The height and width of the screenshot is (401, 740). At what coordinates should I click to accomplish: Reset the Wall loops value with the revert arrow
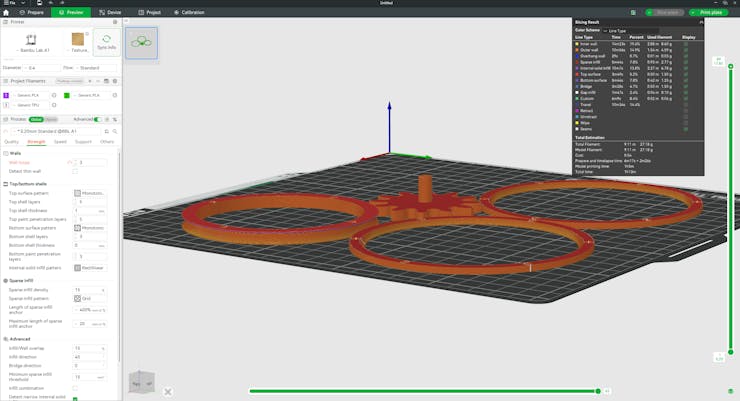[70, 162]
